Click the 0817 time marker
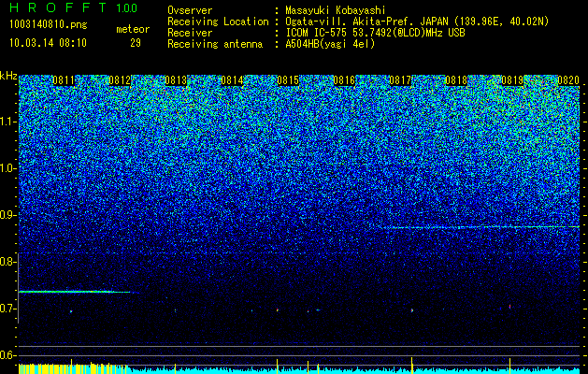 click(400, 80)
